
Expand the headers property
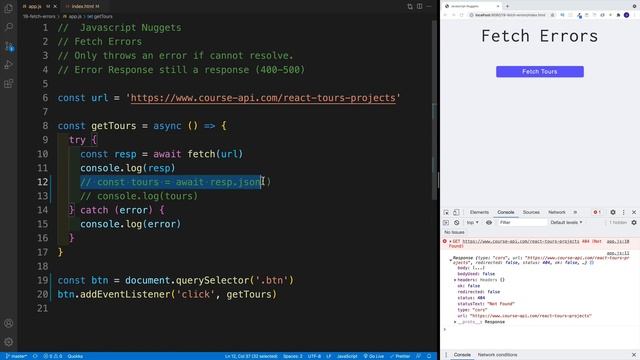point(455,280)
